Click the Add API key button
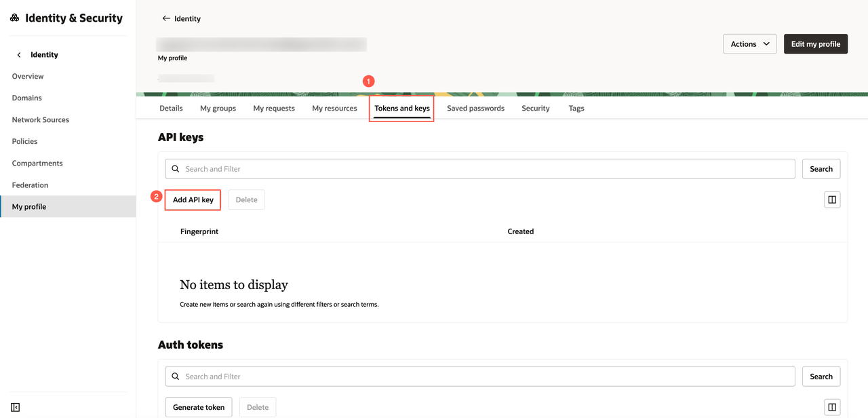Screen dimensions: 868x418 (x=193, y=199)
